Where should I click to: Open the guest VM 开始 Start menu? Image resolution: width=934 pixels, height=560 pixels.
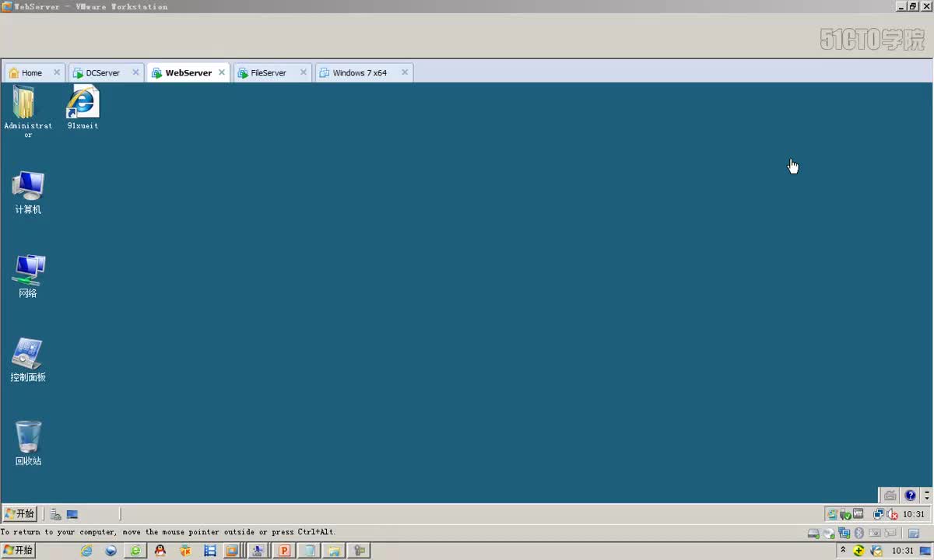click(x=19, y=514)
